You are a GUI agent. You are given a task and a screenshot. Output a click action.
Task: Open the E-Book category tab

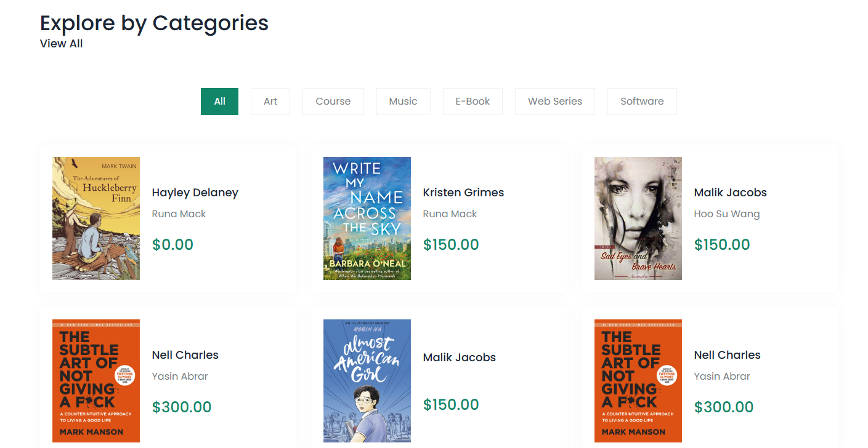click(x=473, y=102)
